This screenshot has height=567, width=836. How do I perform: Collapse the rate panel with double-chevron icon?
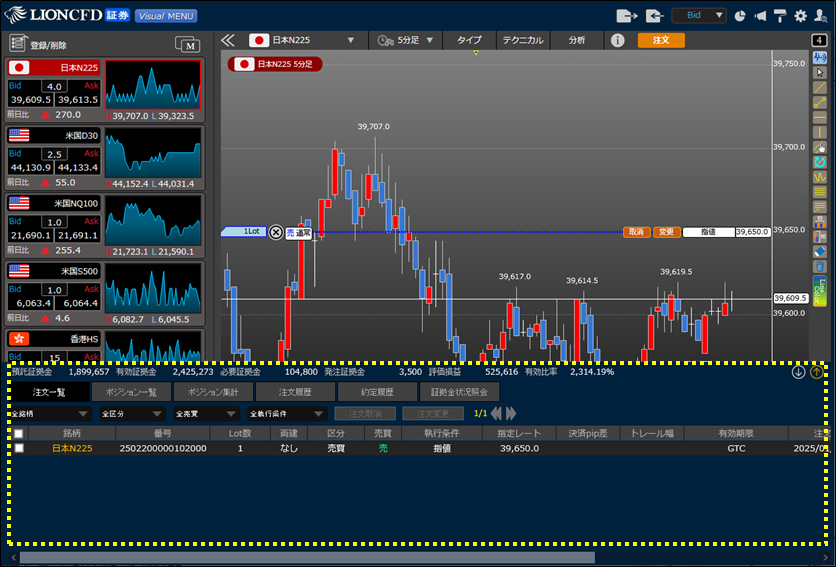tap(227, 41)
